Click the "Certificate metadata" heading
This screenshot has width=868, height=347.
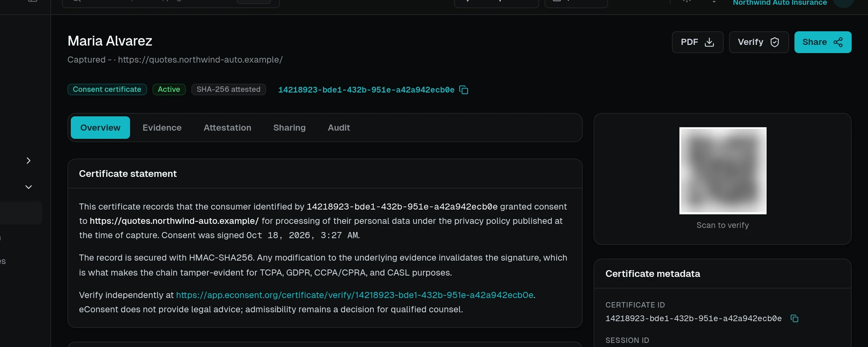coord(653,274)
